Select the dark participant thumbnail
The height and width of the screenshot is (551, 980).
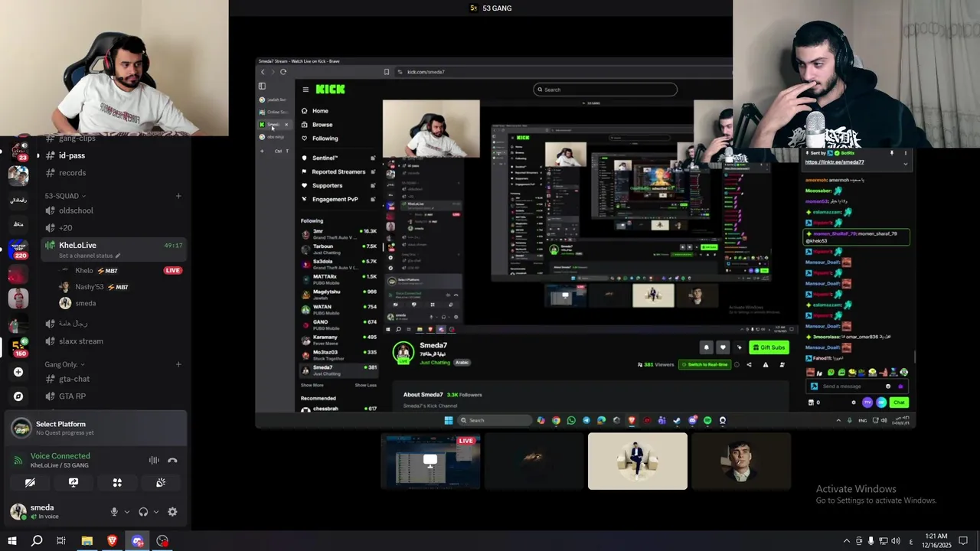(534, 461)
